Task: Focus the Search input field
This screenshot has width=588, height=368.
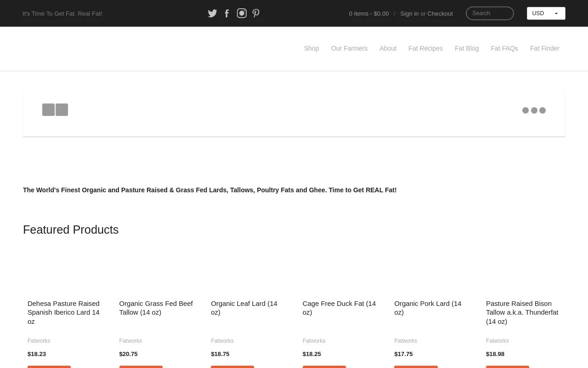Action: 490,13
